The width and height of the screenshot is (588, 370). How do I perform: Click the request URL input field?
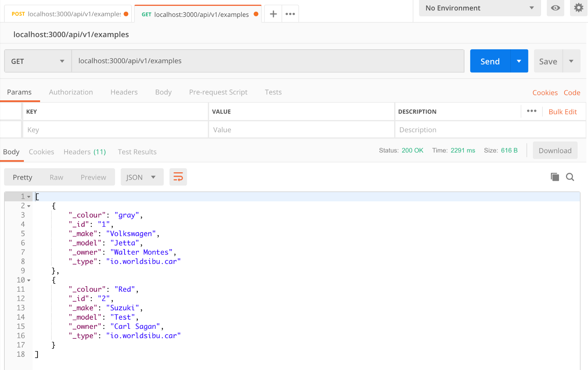click(x=268, y=61)
